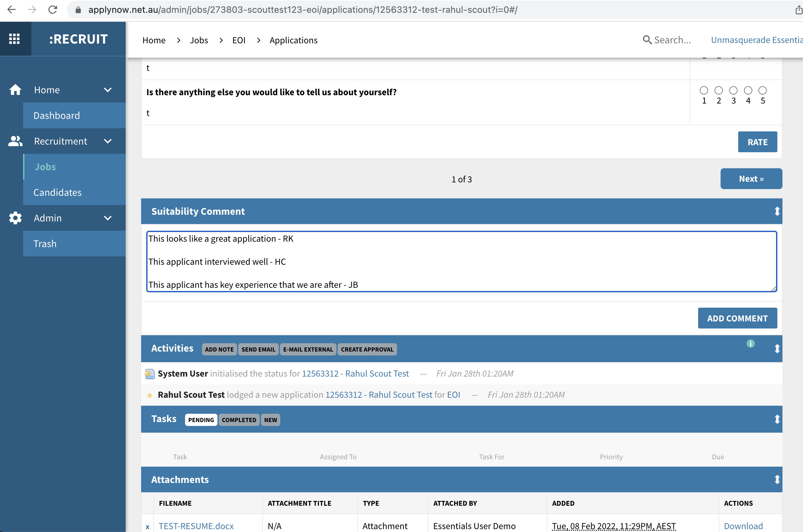This screenshot has width=803, height=532.
Task: Click ADD NOTE in Activities
Action: [x=219, y=349]
